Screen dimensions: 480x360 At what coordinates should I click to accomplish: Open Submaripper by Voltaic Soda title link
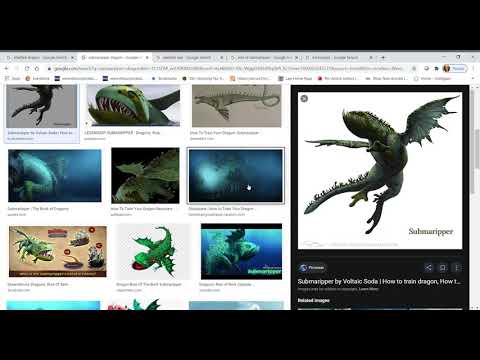(379, 281)
